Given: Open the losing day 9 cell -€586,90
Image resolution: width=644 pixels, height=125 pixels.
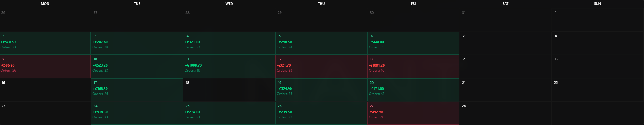Looking at the screenshot, I should click(x=45, y=67).
